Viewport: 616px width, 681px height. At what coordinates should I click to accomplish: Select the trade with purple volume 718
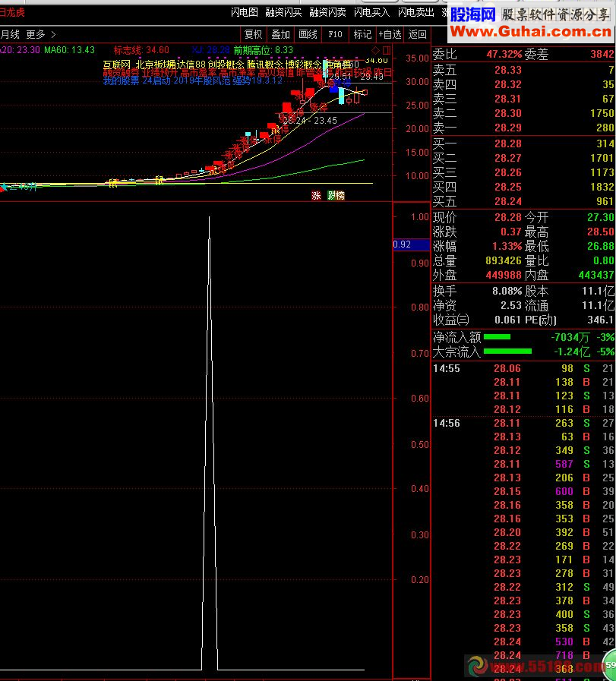523,655
